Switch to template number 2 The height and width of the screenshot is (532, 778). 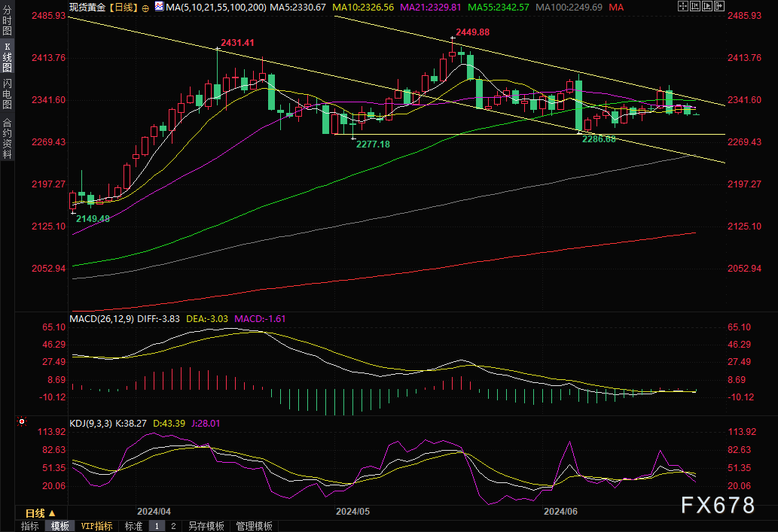(172, 526)
